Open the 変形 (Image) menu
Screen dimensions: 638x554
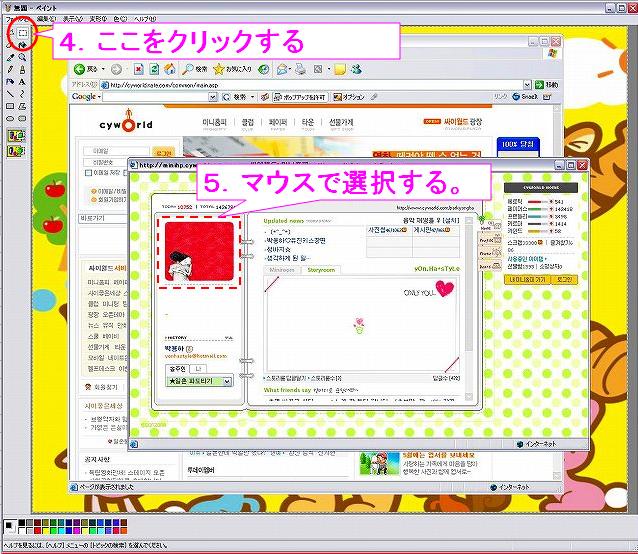98,19
